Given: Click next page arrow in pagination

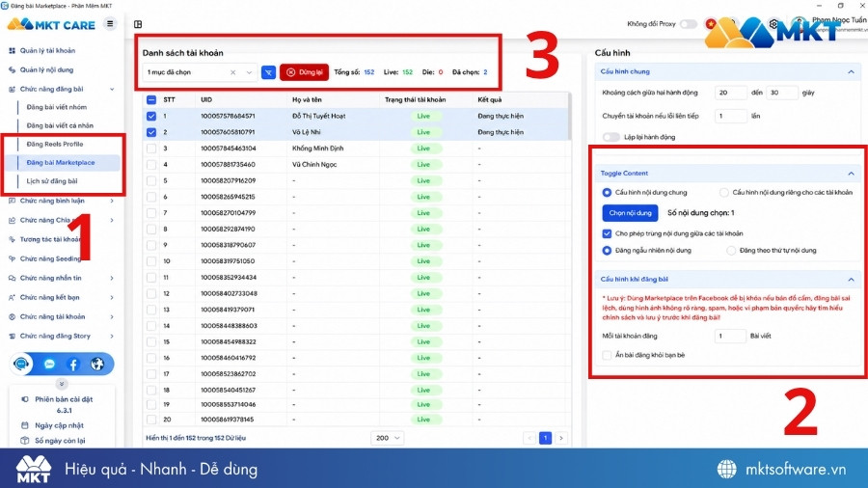Looking at the screenshot, I should click(x=561, y=438).
